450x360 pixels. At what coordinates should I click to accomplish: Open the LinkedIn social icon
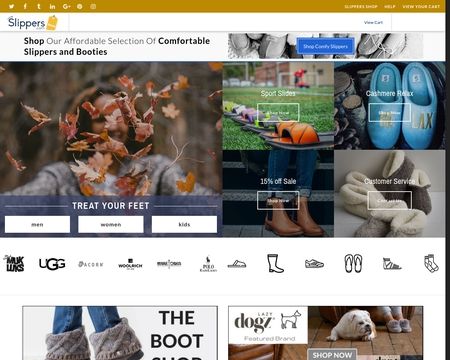click(52, 6)
